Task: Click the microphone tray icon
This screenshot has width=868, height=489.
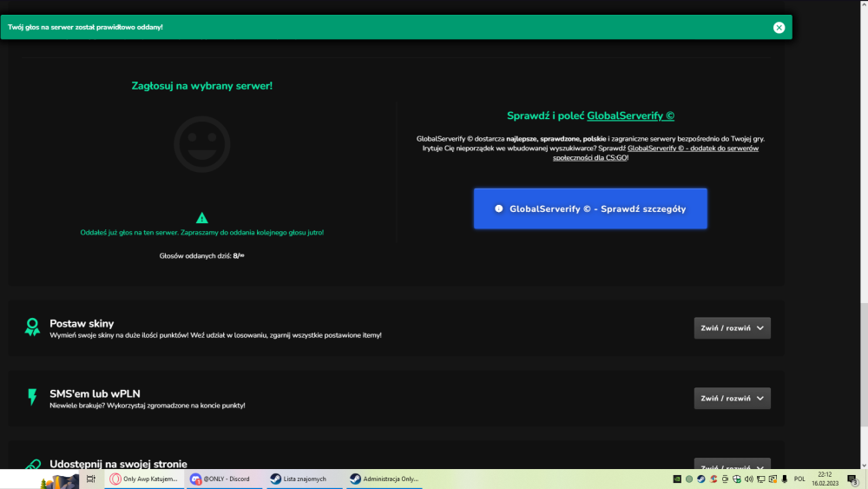Action: (785, 479)
